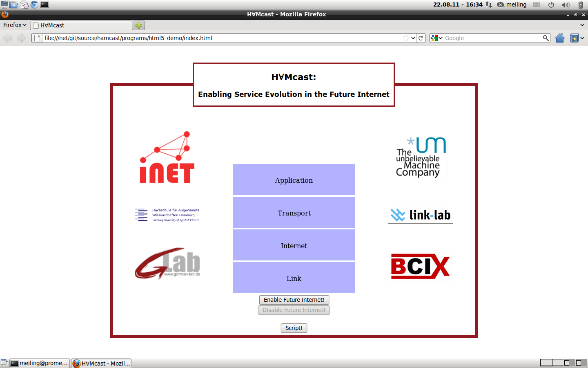588x368 pixels.
Task: Switch to the meiling@prome... terminal task
Action: (x=40, y=363)
